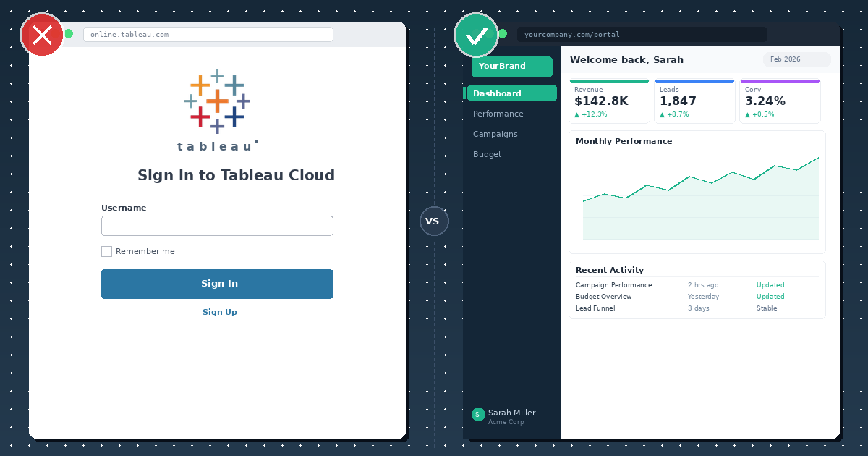
Task: Click the Revenue $142.8K card
Action: point(609,101)
